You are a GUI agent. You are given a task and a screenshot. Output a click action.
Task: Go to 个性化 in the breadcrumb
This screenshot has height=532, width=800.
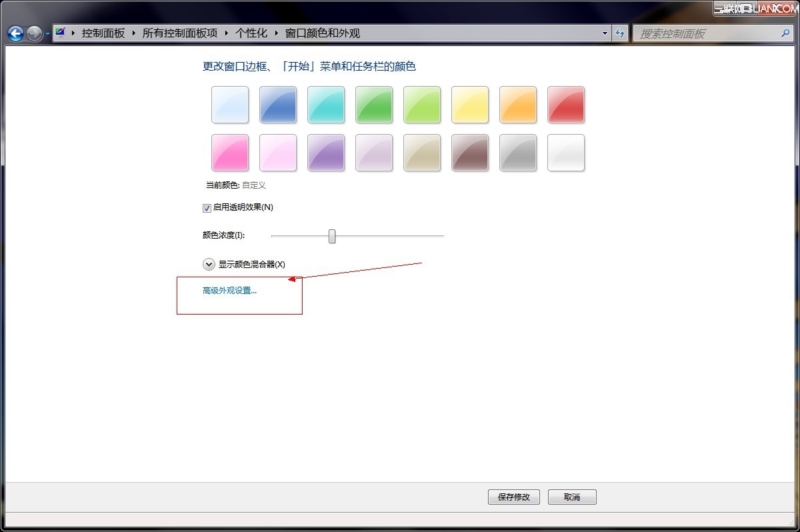point(251,33)
